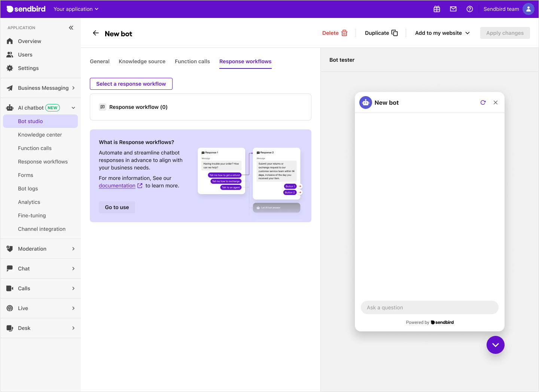Click the Calls video camera icon
539x392 pixels.
coord(10,288)
